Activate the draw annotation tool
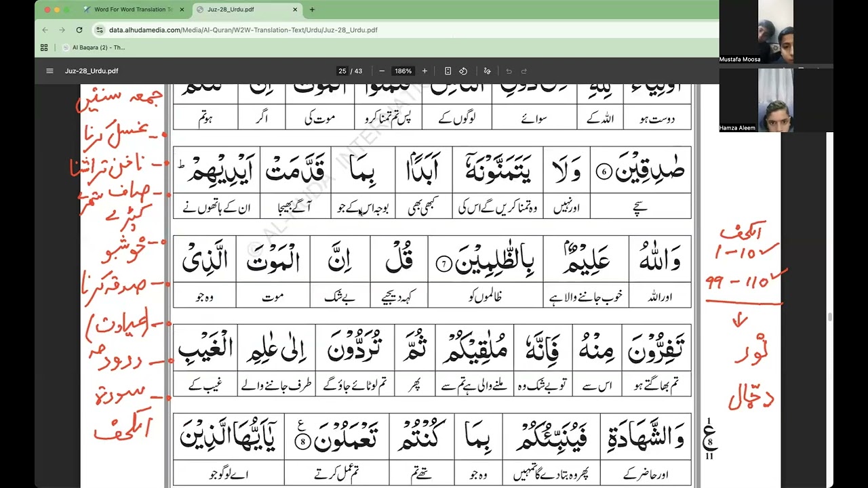868x488 pixels. pos(487,71)
